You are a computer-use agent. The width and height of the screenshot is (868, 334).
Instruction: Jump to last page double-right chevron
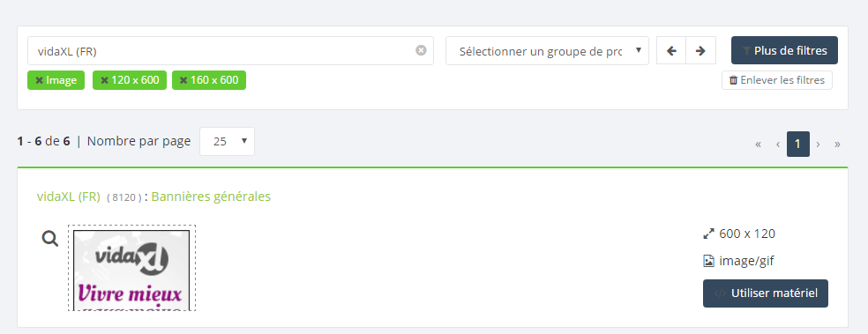coord(837,145)
